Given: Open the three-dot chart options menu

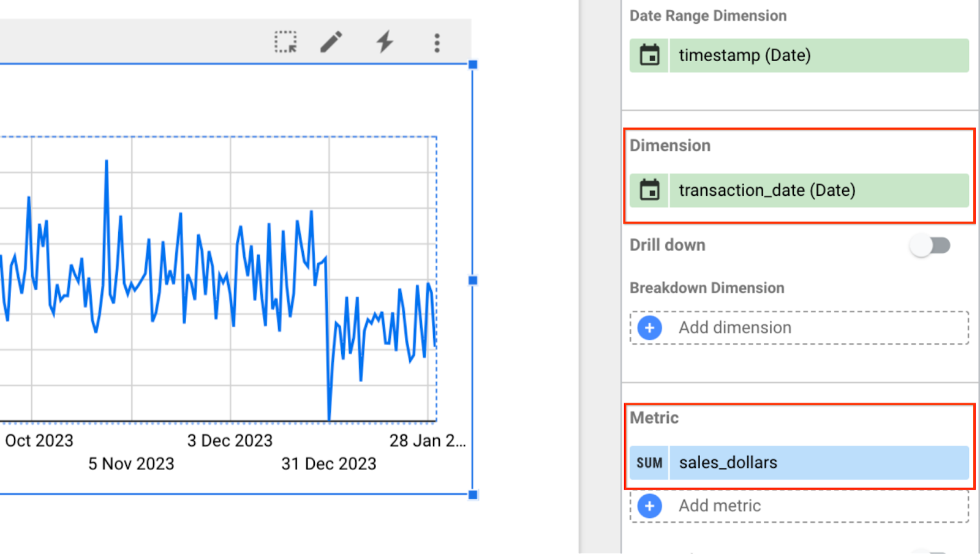Looking at the screenshot, I should [437, 43].
